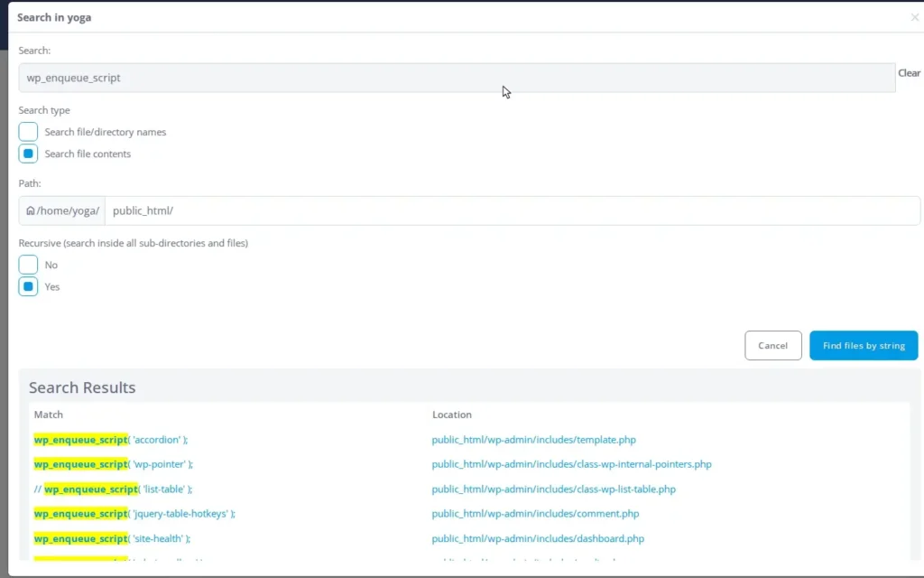Choose No for recursive search
The height and width of the screenshot is (578, 924).
click(28, 265)
